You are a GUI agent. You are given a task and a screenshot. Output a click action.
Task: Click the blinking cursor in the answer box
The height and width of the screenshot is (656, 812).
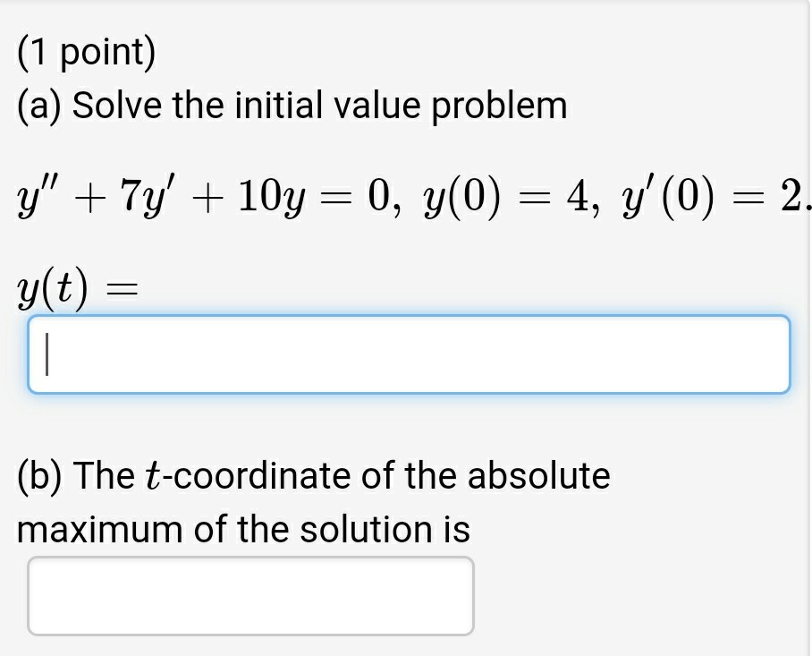[45, 354]
